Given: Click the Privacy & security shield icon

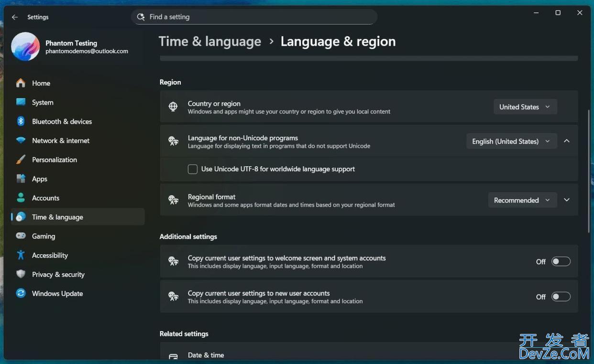Looking at the screenshot, I should pos(21,274).
